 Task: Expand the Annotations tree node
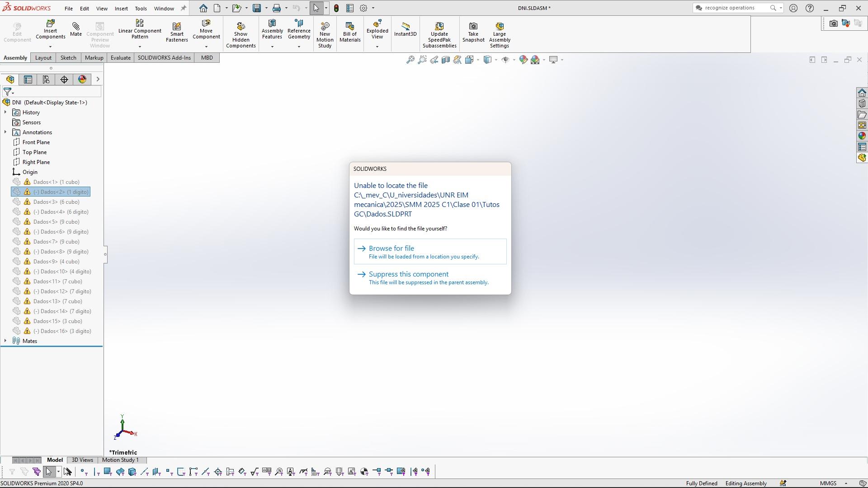[x=5, y=132]
